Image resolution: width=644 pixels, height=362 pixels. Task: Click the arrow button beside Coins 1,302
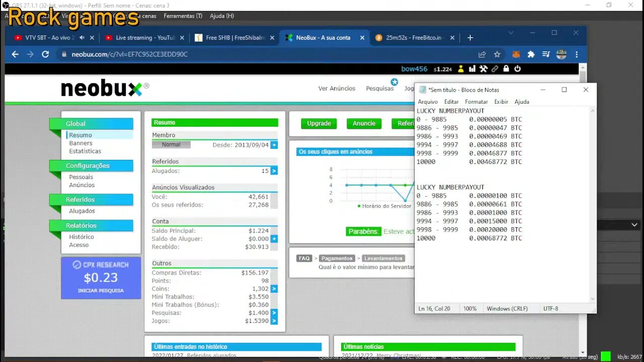click(274, 289)
